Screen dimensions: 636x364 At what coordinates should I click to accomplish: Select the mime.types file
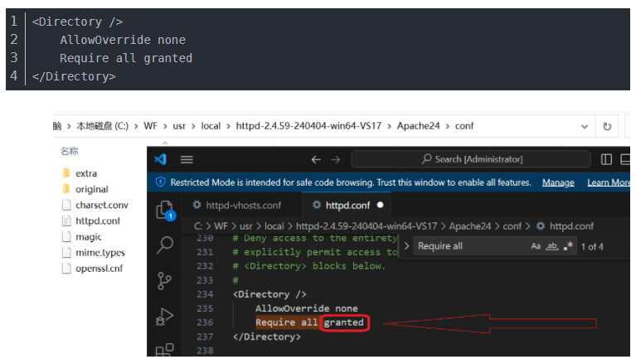pyautogui.click(x=100, y=252)
